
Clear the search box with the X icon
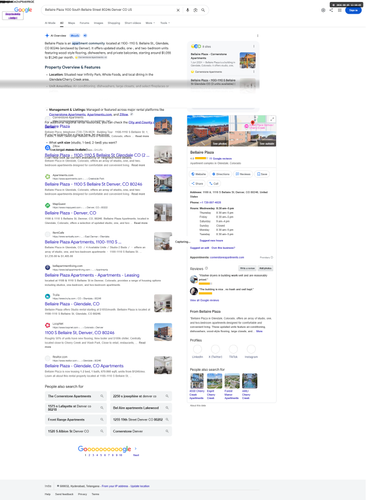178,10
